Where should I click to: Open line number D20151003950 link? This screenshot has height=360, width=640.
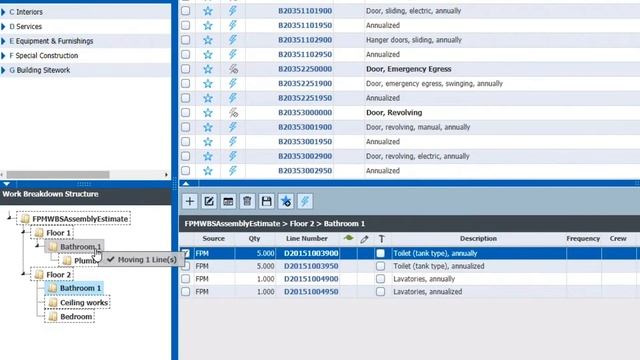311,266
